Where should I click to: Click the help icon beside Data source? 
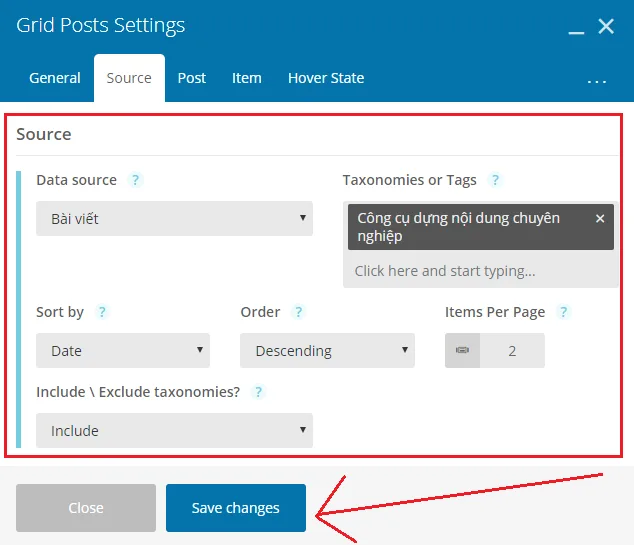point(135,180)
